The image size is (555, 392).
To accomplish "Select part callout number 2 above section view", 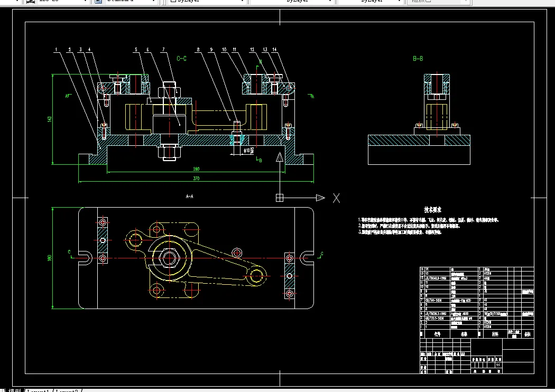I will [x=70, y=50].
